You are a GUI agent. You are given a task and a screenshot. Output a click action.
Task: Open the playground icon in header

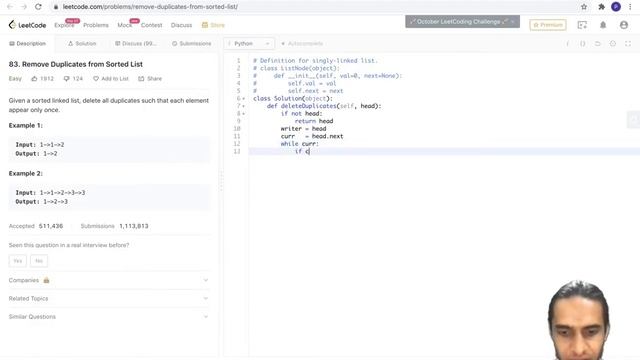[x=582, y=25]
